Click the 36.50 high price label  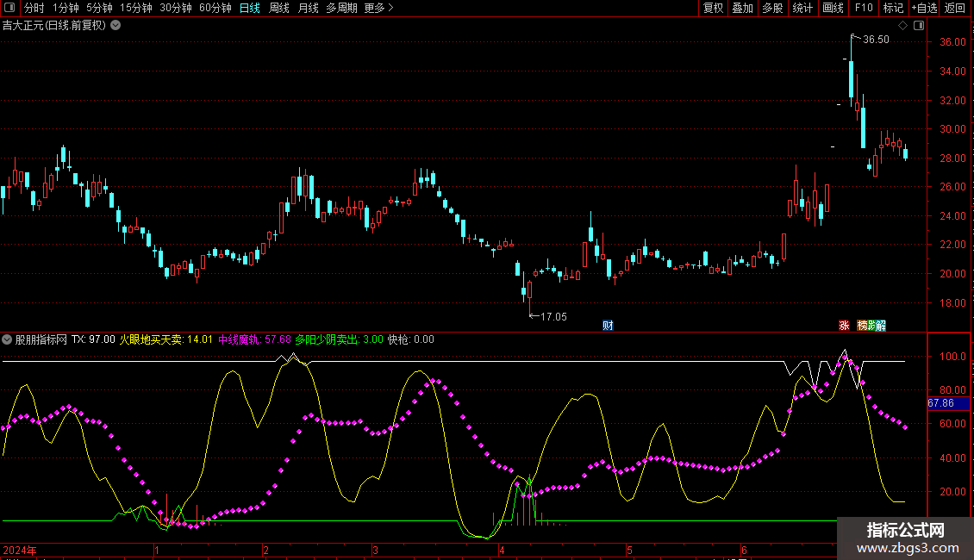tap(876, 40)
